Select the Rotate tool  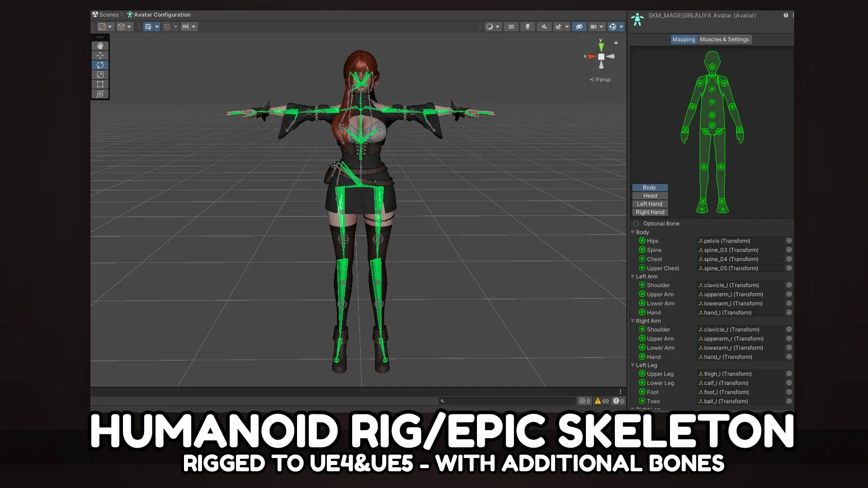[100, 65]
